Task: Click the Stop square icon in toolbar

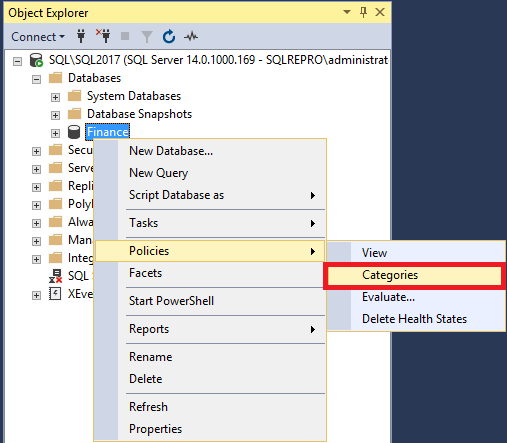Action: 125,36
